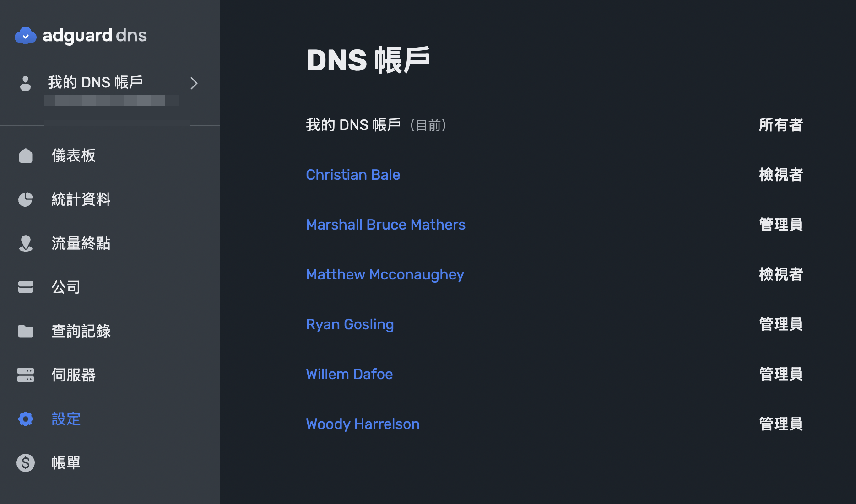
Task: Select Willem Dafoe from the list
Action: click(349, 374)
